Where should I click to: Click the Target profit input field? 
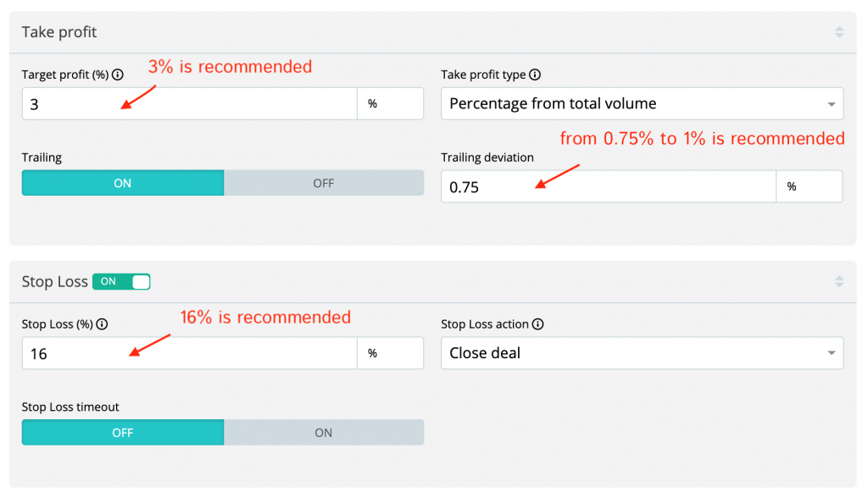[189, 104]
